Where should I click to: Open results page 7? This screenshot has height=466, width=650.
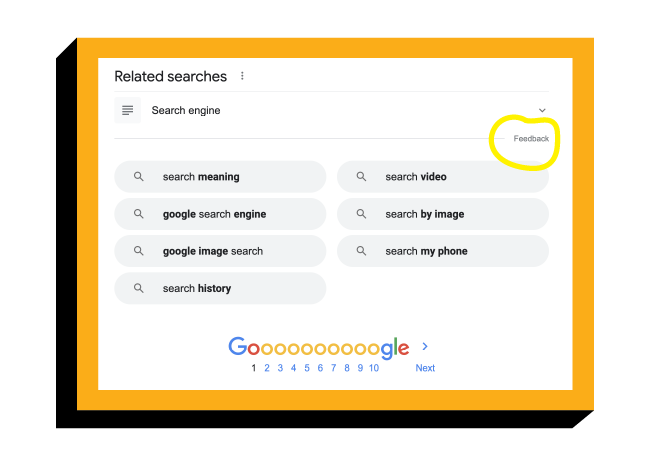333,368
